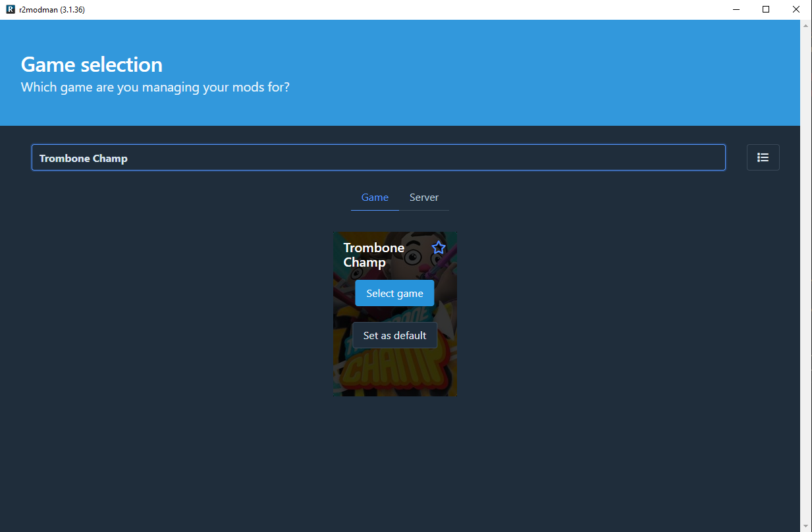Maximize the r2modman window
812x532 pixels.
[x=766, y=10]
